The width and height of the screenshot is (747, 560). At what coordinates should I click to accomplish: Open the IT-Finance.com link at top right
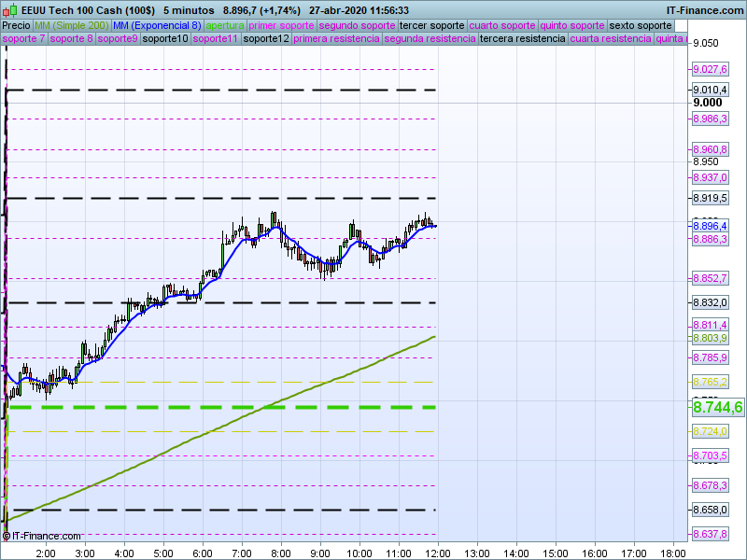click(x=704, y=9)
